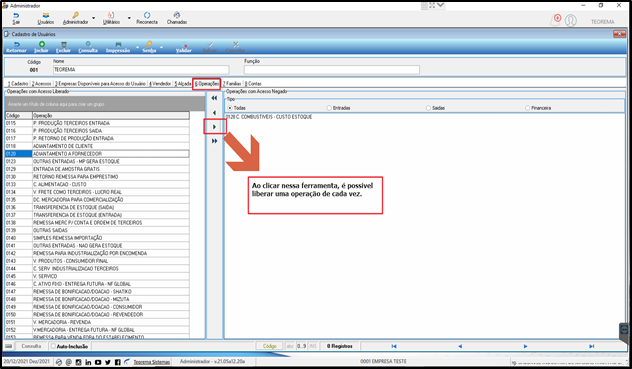Screen dimensions: 632x369
Task: Select the Financeira radio button
Action: (527, 108)
